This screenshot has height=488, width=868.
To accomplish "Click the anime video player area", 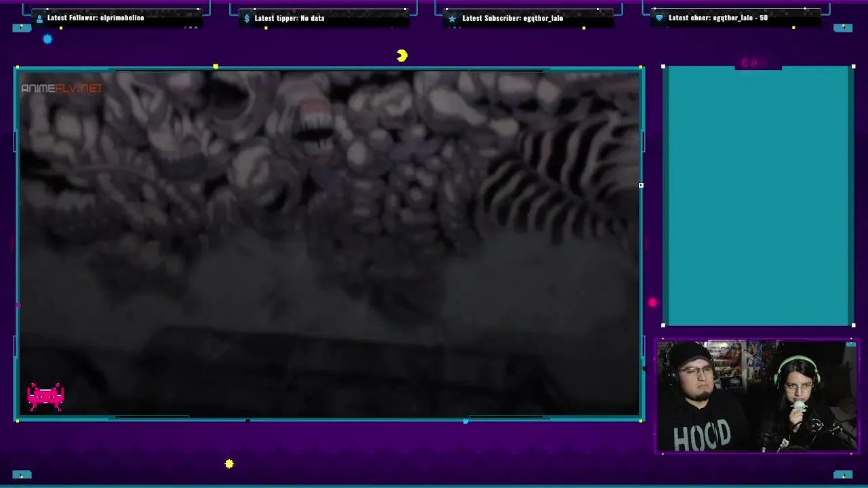I will [328, 244].
